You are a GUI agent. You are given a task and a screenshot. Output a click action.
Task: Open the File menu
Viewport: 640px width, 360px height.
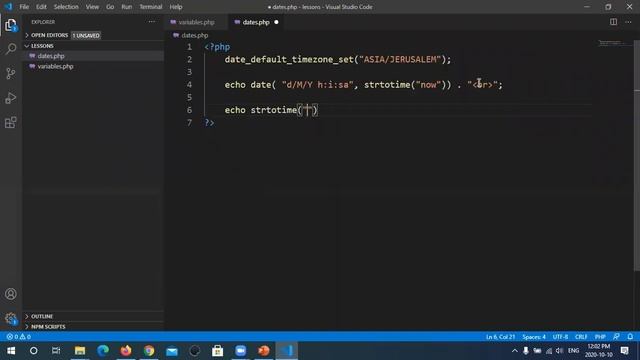pos(24,7)
